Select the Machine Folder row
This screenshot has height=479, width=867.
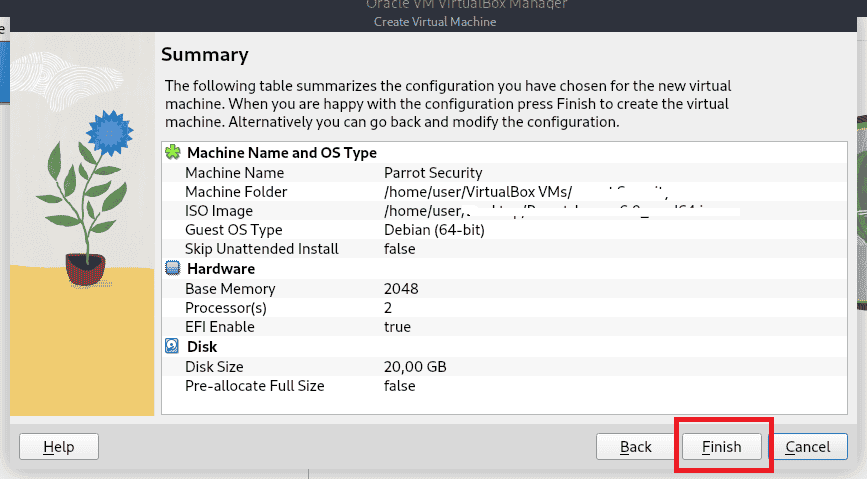(x=236, y=192)
